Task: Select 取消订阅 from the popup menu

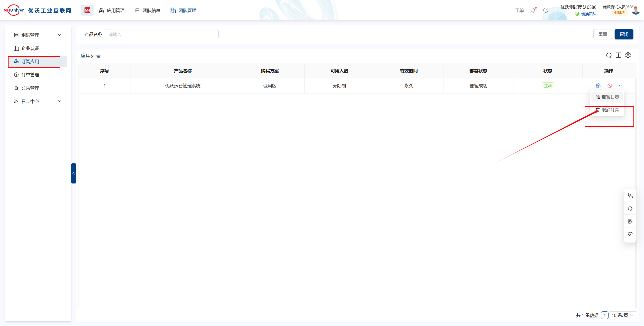Action: 610,110
